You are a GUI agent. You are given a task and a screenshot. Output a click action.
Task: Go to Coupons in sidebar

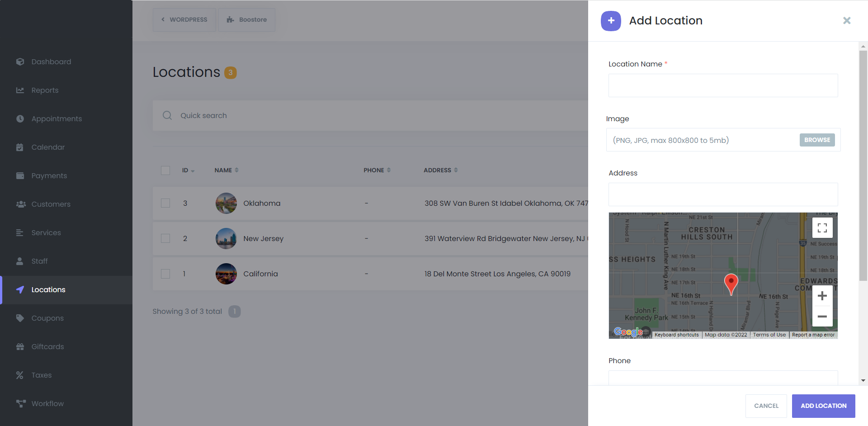click(47, 318)
